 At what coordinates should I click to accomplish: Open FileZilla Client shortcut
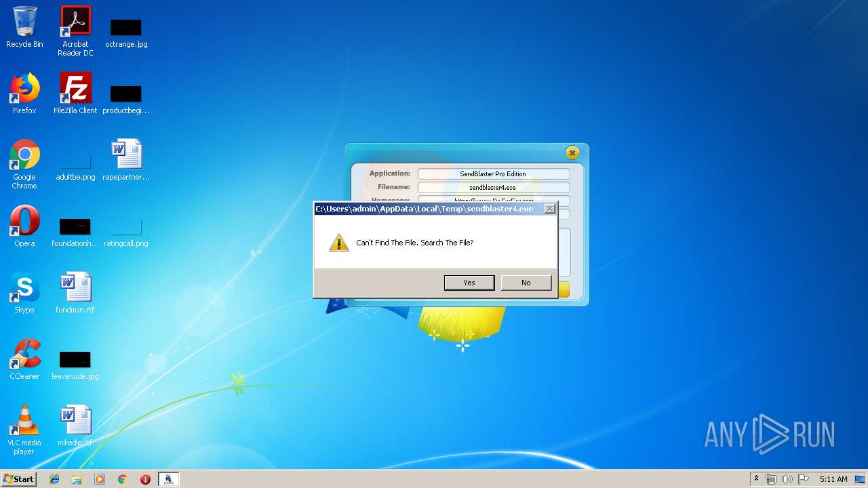click(x=75, y=94)
